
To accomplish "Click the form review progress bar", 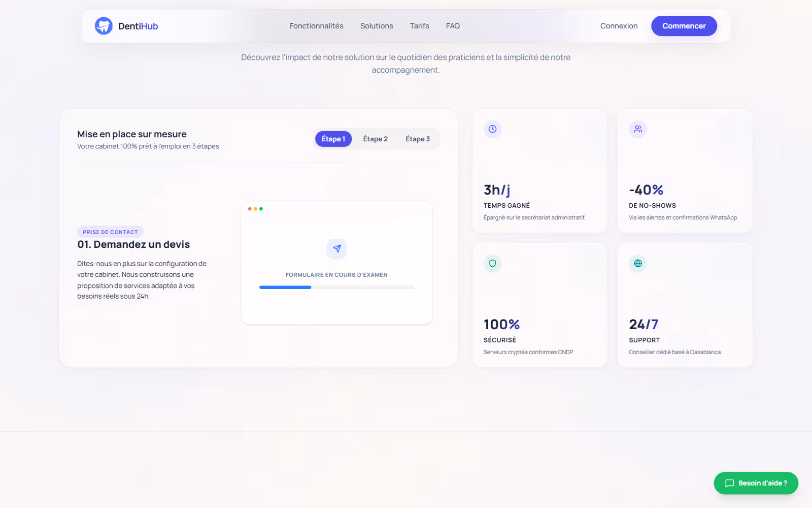I will [x=336, y=288].
